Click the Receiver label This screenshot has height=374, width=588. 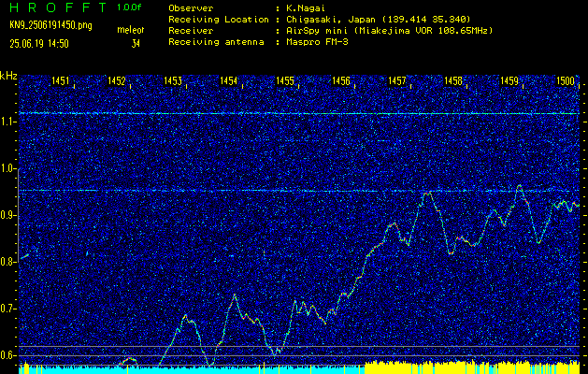coord(191,31)
